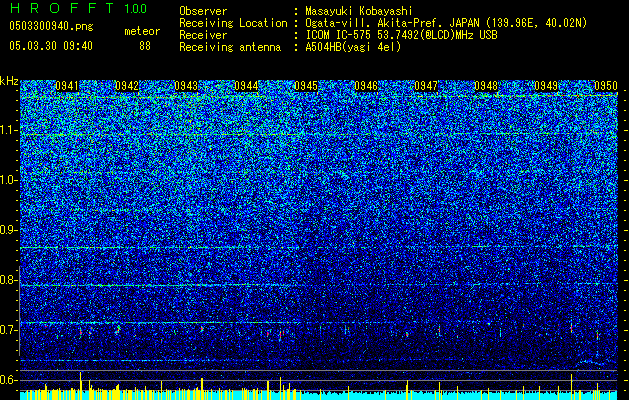
Task: Click the meteor label
Action: point(142,31)
